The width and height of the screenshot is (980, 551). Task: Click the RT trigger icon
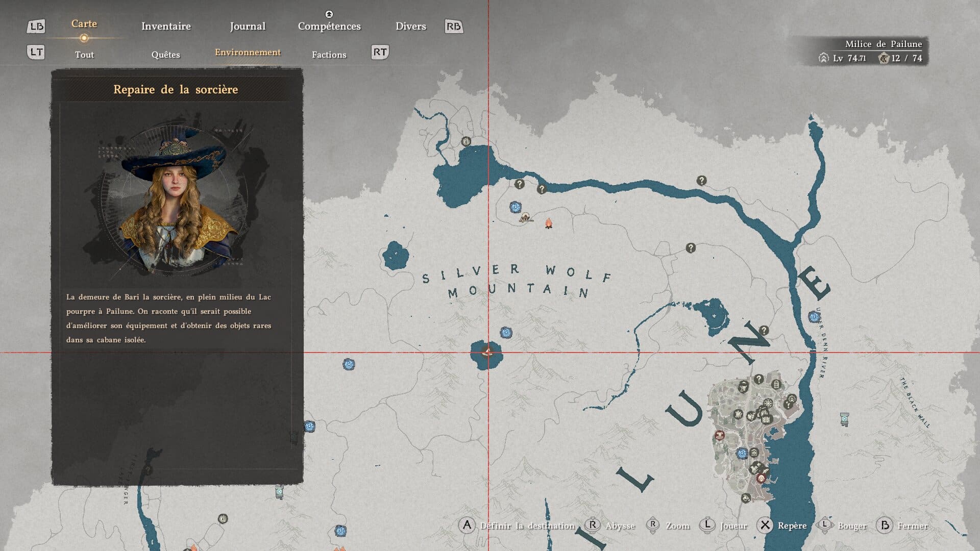[380, 52]
